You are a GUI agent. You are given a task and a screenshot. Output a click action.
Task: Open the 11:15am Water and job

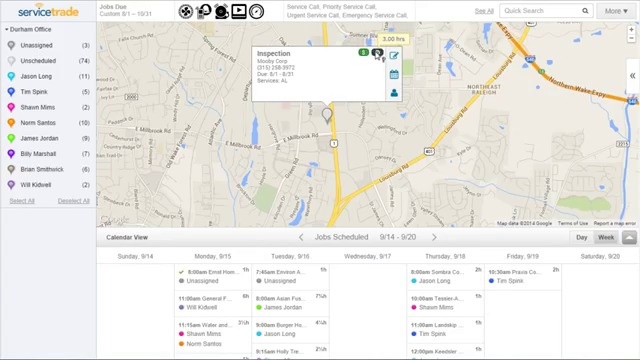pyautogui.click(x=213, y=334)
